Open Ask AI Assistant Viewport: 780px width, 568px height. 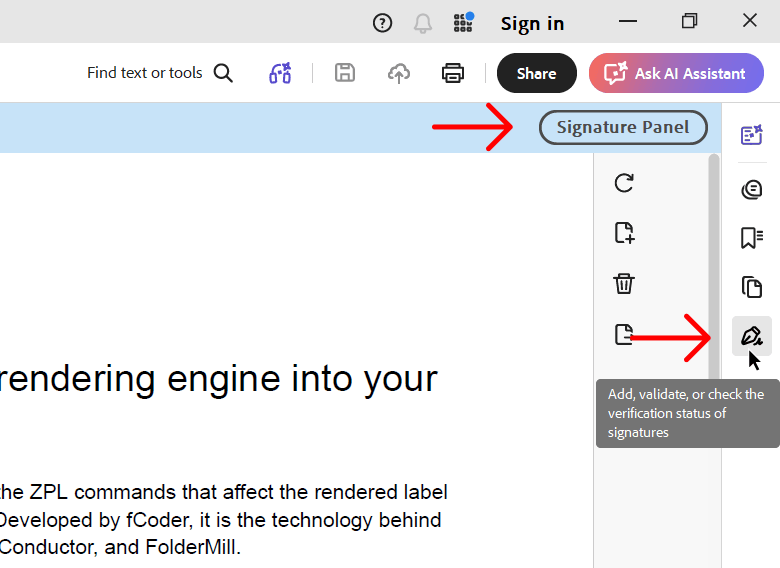676,73
